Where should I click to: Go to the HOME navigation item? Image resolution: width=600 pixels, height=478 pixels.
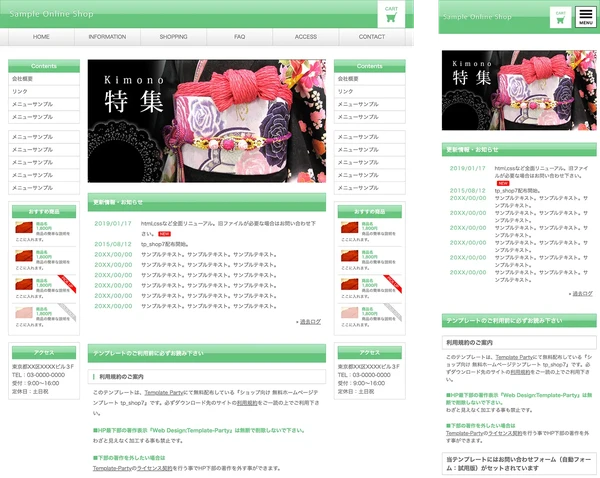(x=41, y=37)
